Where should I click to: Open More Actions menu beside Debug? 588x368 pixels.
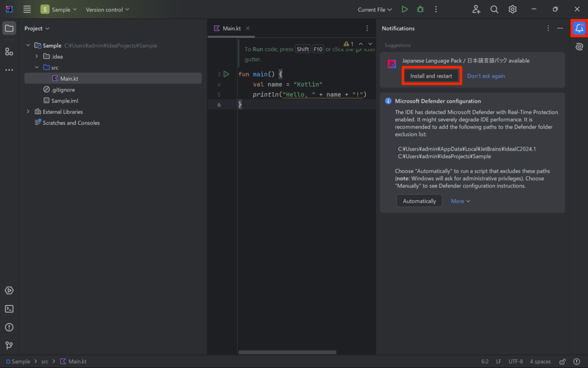pyautogui.click(x=436, y=9)
